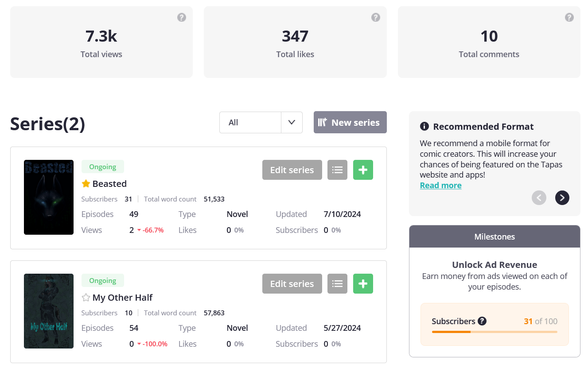This screenshot has width=588, height=368.
Task: Expand filter using the chevron arrow
Action: click(x=292, y=123)
